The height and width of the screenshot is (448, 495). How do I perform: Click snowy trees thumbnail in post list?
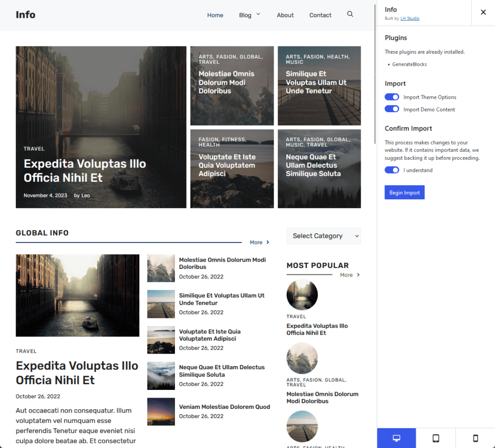[161, 268]
